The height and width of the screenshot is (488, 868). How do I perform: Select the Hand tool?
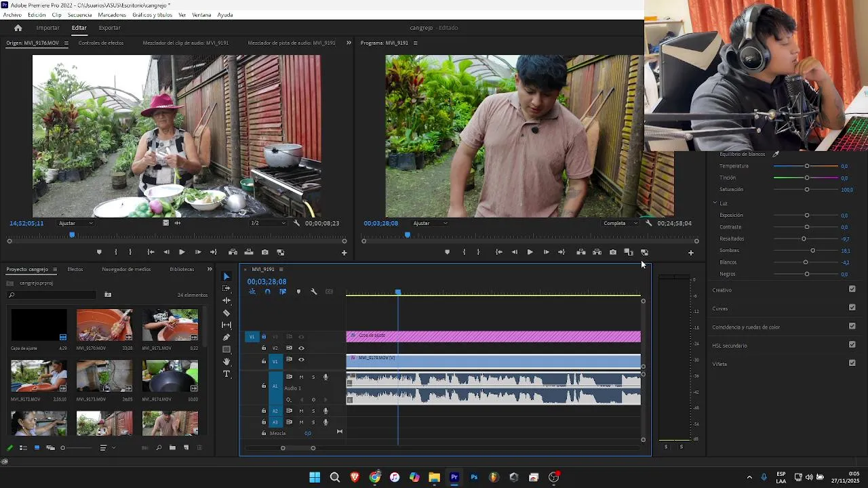(x=226, y=362)
